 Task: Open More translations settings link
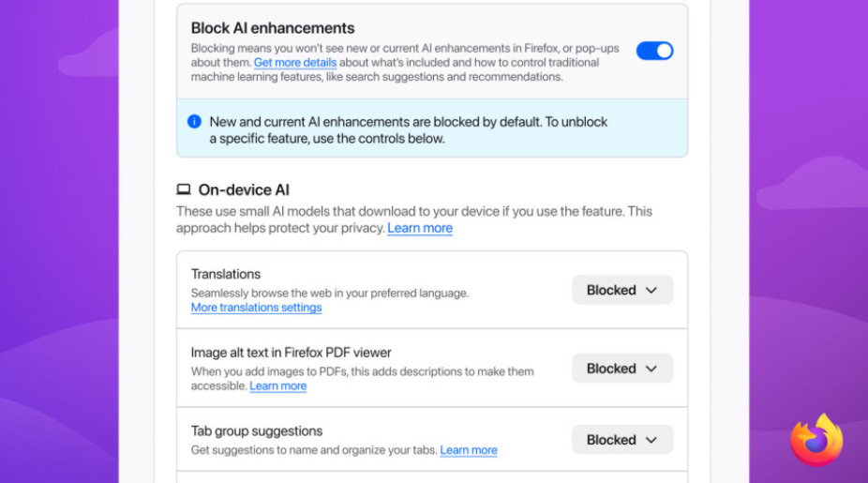[x=256, y=308]
